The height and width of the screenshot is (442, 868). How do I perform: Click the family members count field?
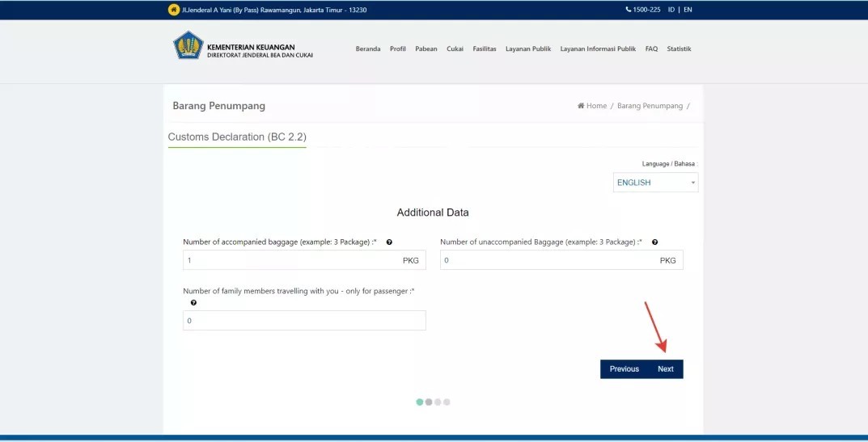(x=304, y=321)
